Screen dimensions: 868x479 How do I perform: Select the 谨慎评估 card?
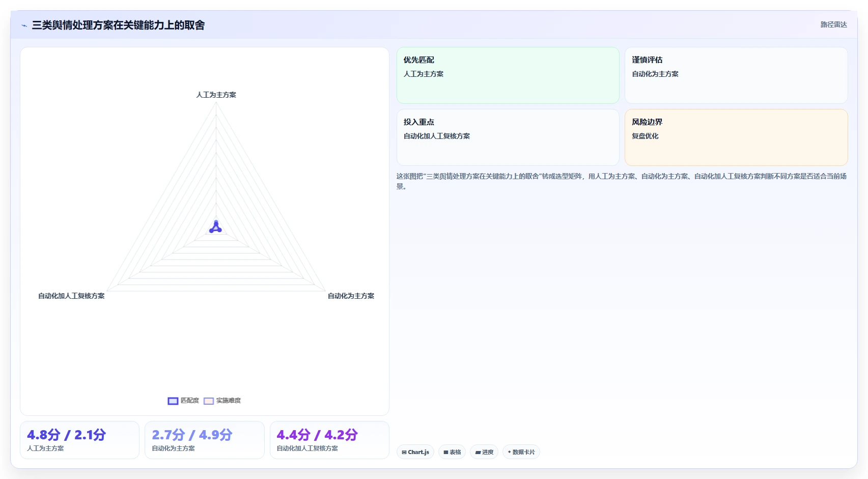pyautogui.click(x=736, y=75)
